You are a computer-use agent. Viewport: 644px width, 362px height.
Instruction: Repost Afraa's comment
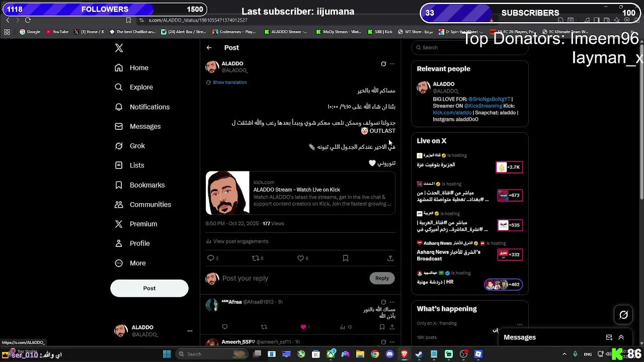264,327
